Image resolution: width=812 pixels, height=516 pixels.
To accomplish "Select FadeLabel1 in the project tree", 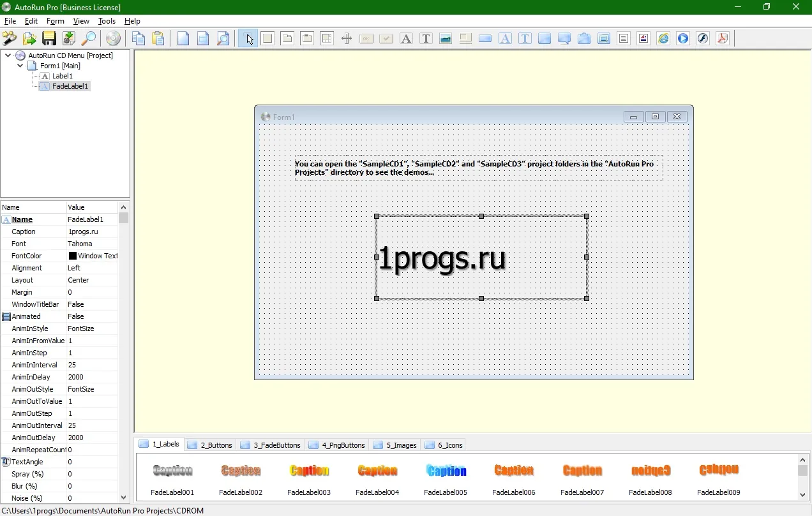I will click(x=70, y=86).
